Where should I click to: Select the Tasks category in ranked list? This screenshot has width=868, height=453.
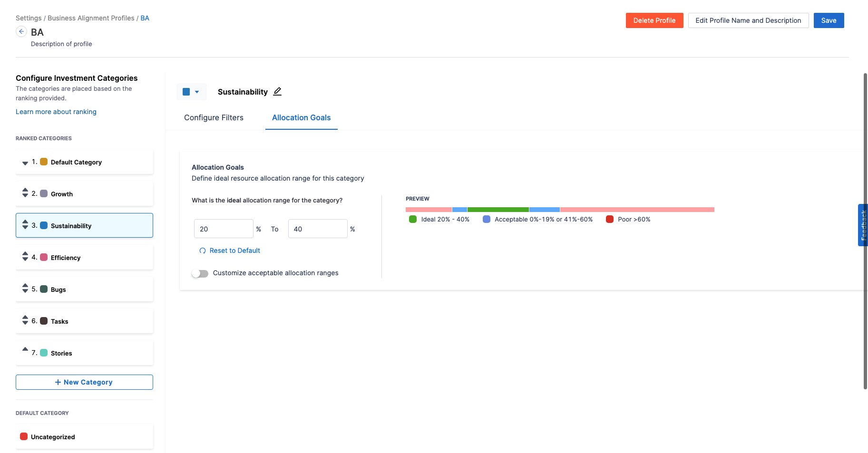pos(84,321)
